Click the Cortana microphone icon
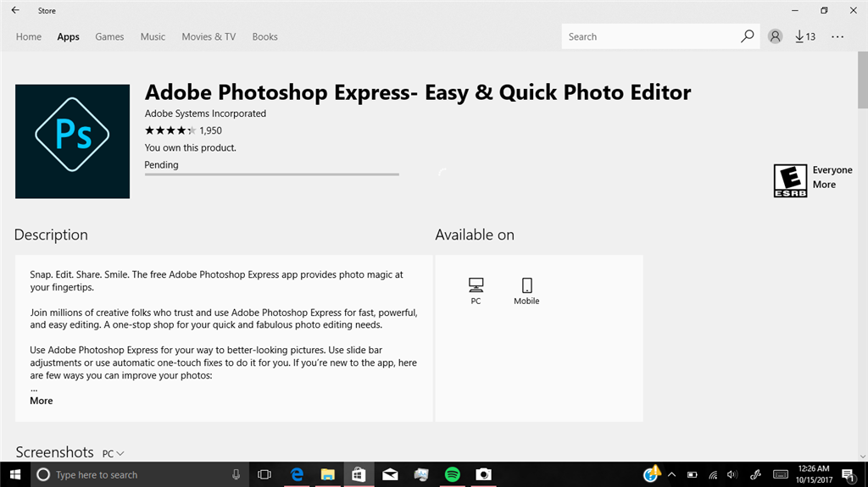 tap(236, 475)
